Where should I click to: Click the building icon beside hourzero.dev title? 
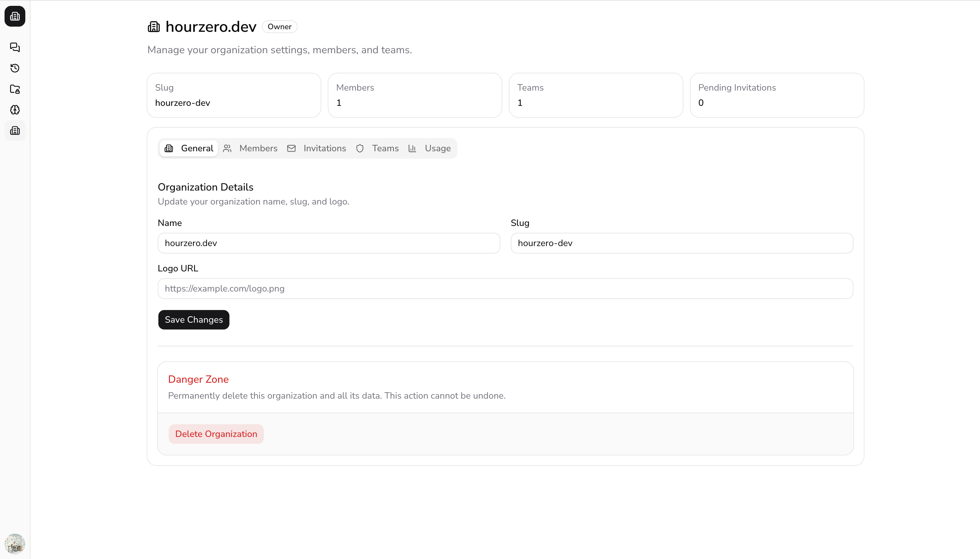pos(154,27)
